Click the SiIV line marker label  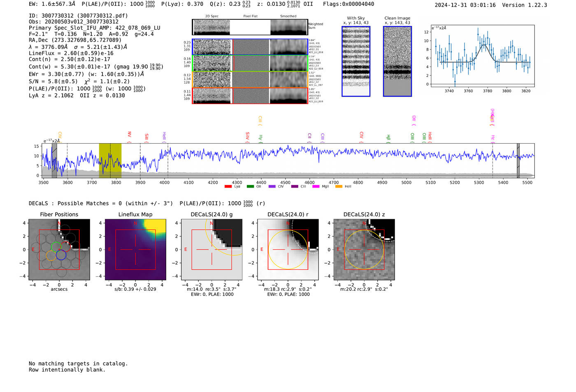(x=247, y=137)
